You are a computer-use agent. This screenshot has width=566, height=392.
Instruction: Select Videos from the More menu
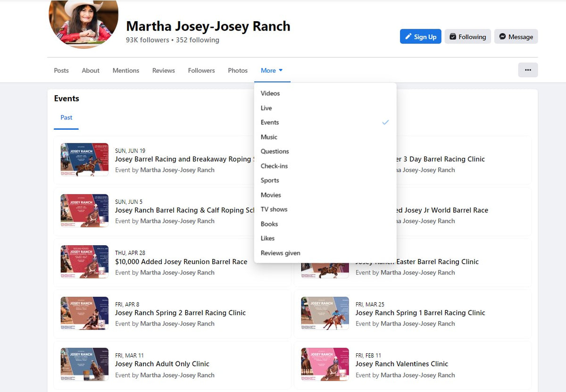tap(325, 93)
